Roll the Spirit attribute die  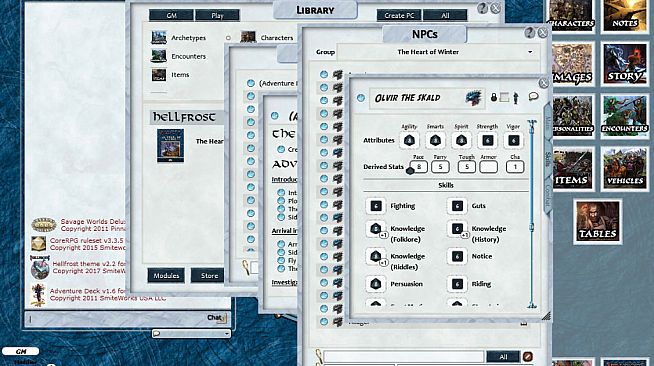tap(461, 140)
